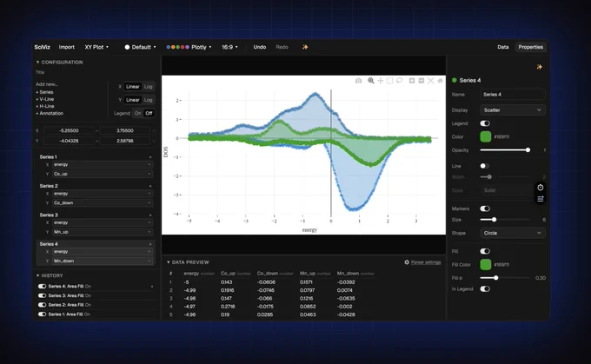Click the green dot beside Series 4 heading

tap(455, 80)
